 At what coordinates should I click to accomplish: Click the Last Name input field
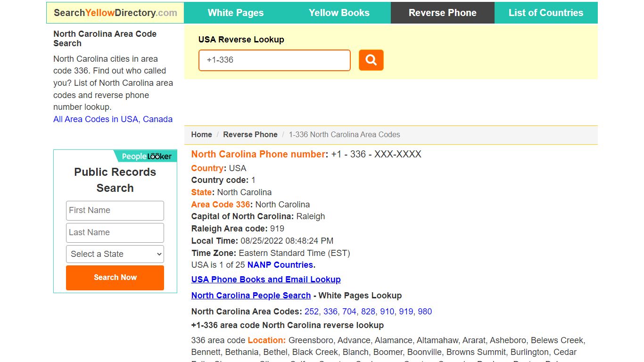point(115,233)
